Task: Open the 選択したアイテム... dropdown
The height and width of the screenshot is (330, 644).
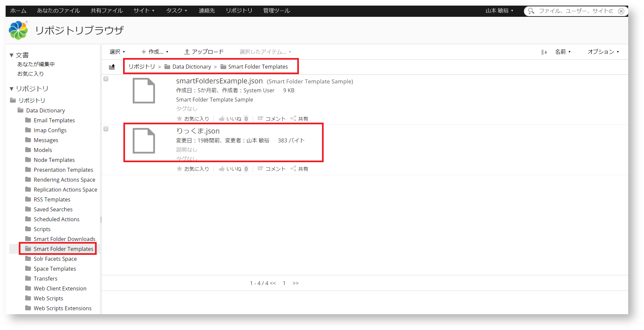Action: pos(265,52)
